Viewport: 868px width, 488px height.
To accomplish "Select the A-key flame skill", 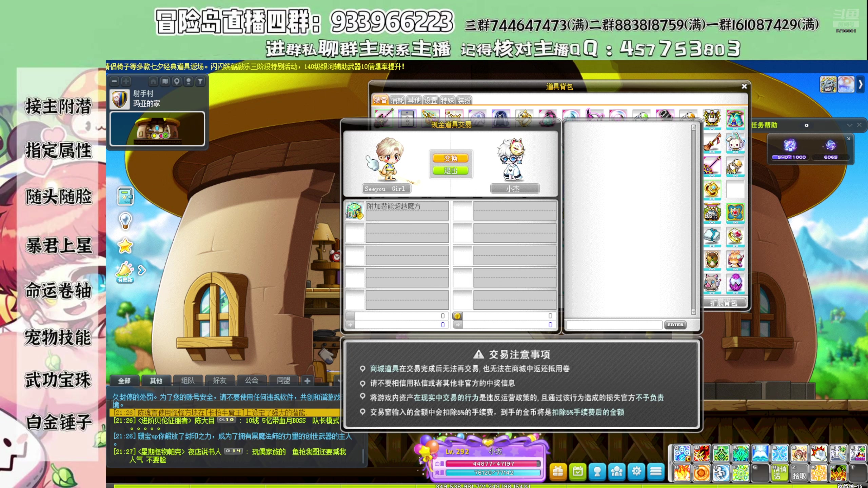I will (682, 473).
